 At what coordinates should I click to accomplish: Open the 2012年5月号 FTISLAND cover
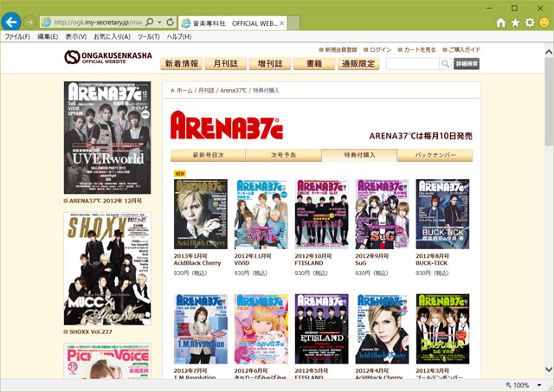tap(321, 329)
